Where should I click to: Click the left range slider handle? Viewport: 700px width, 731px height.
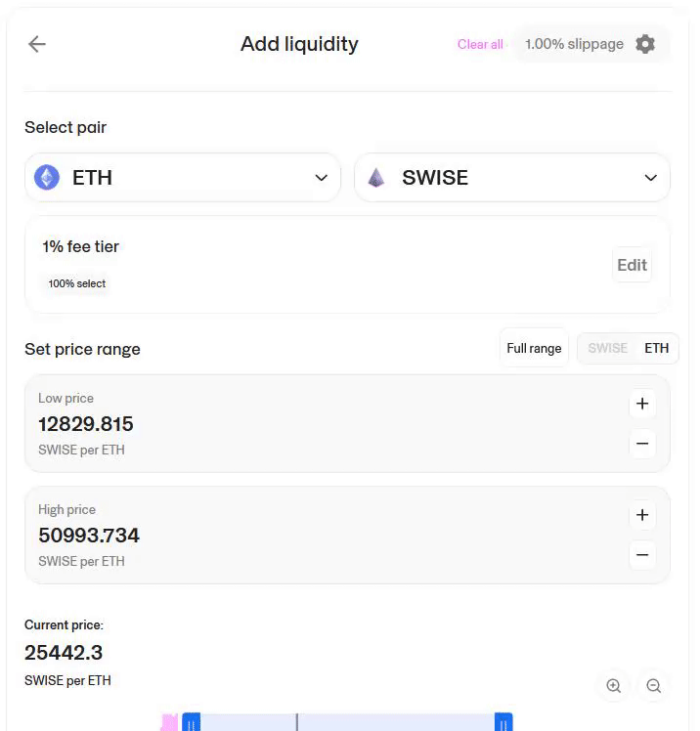pos(192,723)
